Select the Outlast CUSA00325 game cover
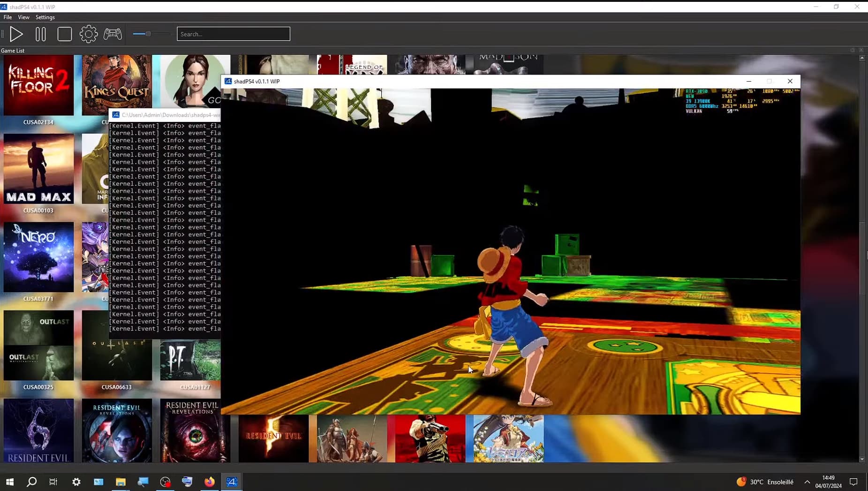This screenshot has width=868, height=491. [x=38, y=345]
